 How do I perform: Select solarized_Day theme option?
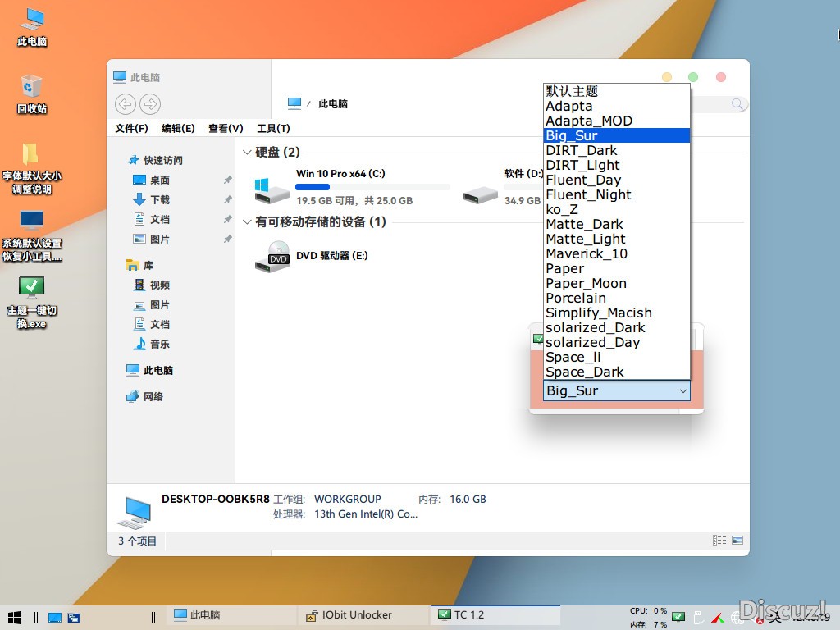point(617,342)
